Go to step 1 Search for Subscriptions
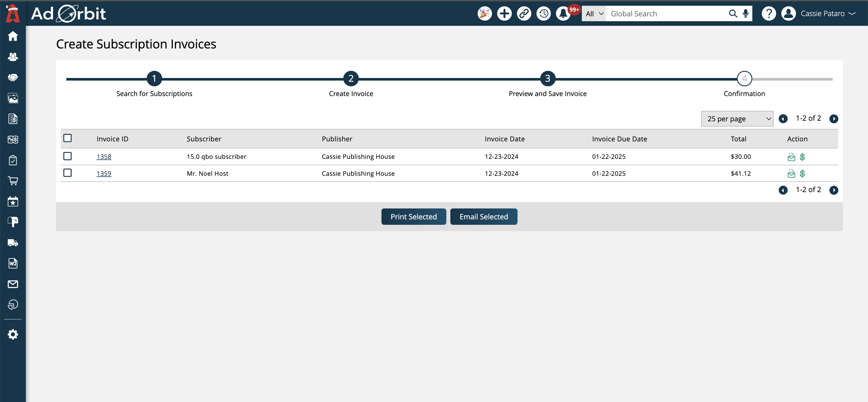 coord(154,79)
